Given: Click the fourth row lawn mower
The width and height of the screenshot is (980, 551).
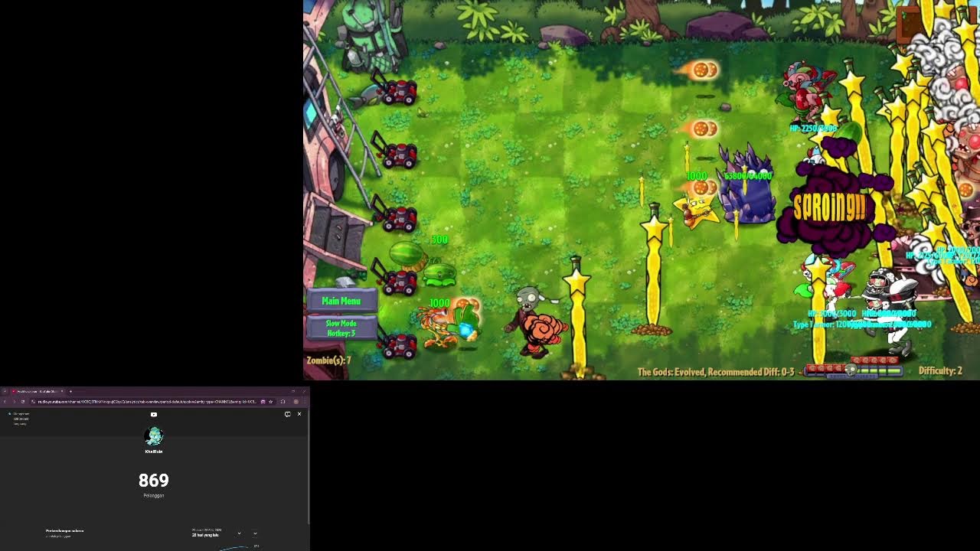Looking at the screenshot, I should (395, 279).
